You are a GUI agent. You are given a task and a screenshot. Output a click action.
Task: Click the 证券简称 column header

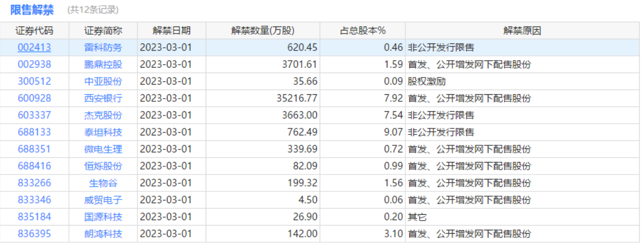coord(103,31)
